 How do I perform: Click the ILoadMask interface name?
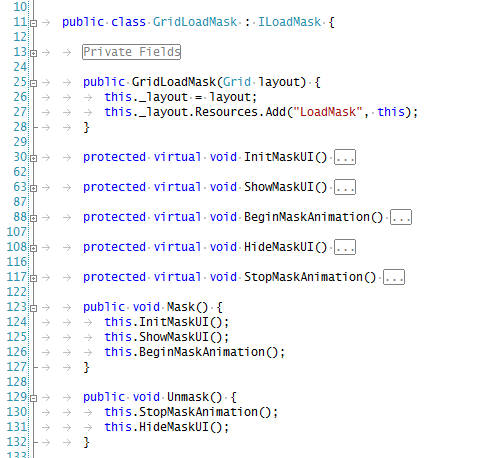[x=290, y=22]
